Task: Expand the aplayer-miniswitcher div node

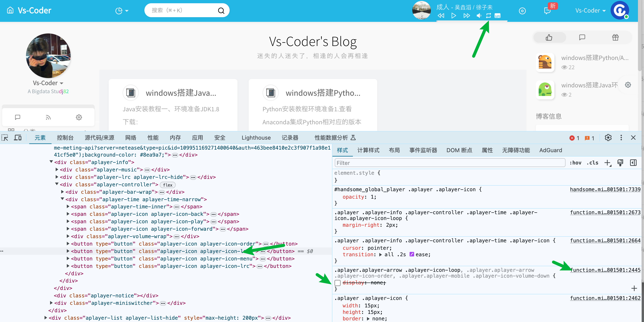Action: 51,303
